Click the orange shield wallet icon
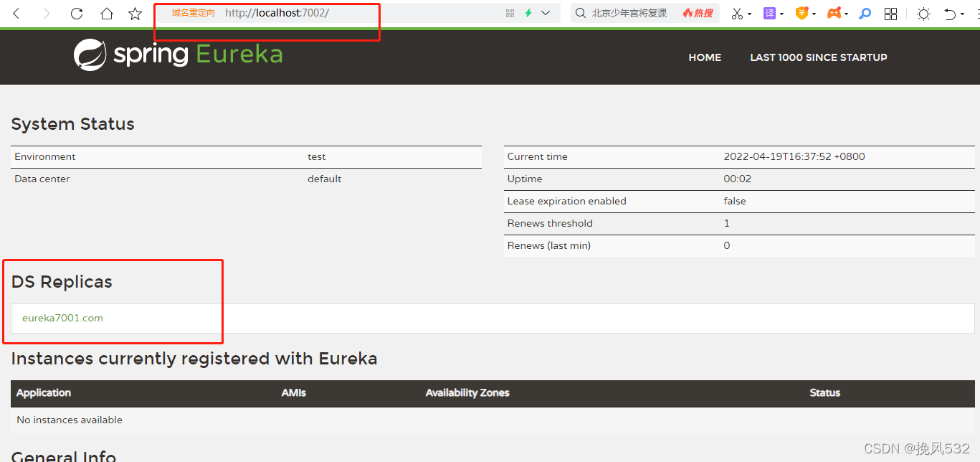The height and width of the screenshot is (462, 980). [802, 14]
